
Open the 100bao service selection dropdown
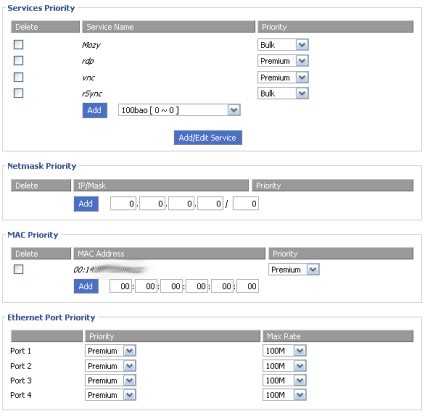pyautogui.click(x=179, y=110)
